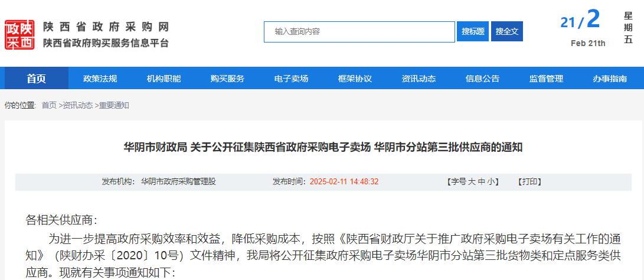Screen dimensions: 644x280
Task: Set font size to 大
Action: coord(472,182)
